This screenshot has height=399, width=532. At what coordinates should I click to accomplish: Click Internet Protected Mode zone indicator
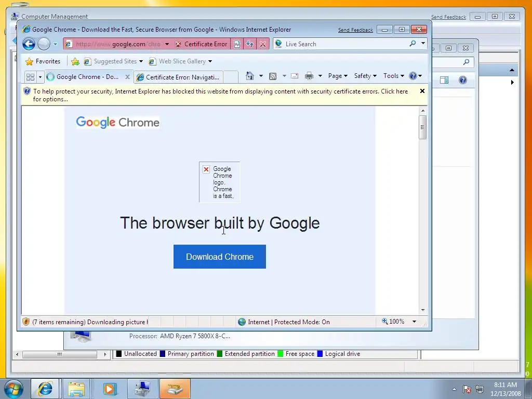pos(284,322)
